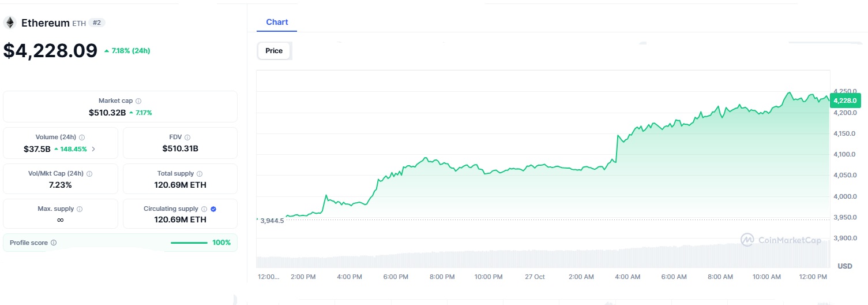Screen dimensions: 868x305
Task: Switch to the Chart tab
Action: pyautogui.click(x=277, y=22)
